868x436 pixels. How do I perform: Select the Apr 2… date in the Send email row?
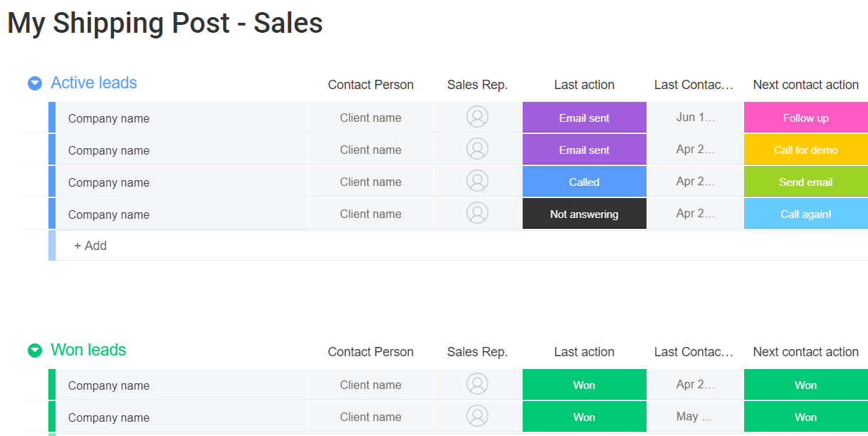point(695,182)
